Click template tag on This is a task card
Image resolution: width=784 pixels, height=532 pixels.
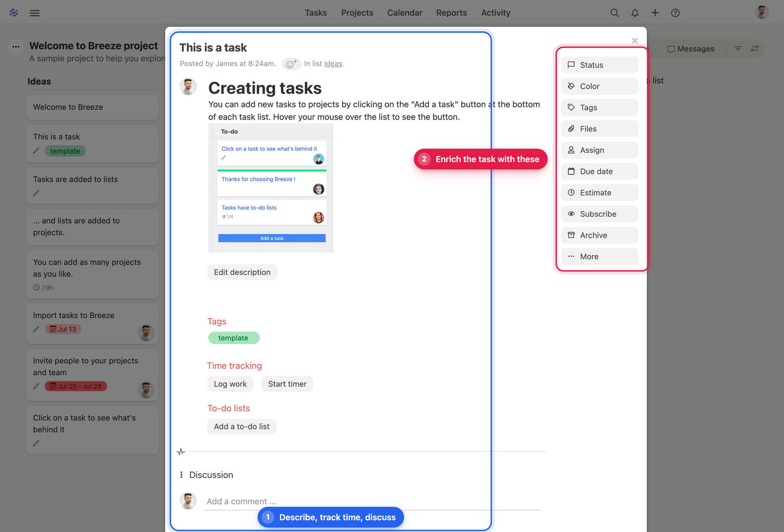coord(65,151)
